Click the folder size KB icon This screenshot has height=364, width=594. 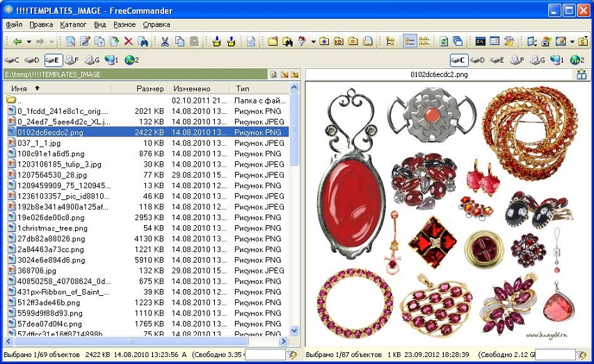339,41
